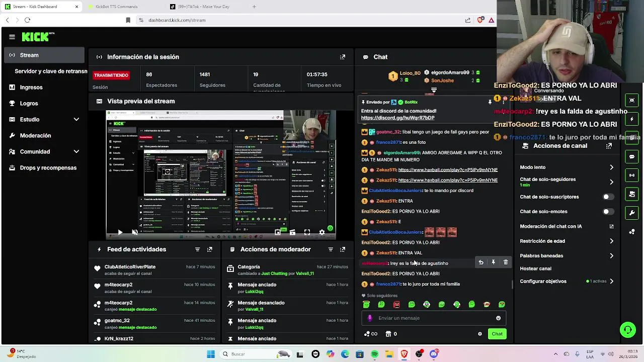Screen dimensions: 644x362
Task: Expand Configurar objetivos options
Action: click(611, 281)
